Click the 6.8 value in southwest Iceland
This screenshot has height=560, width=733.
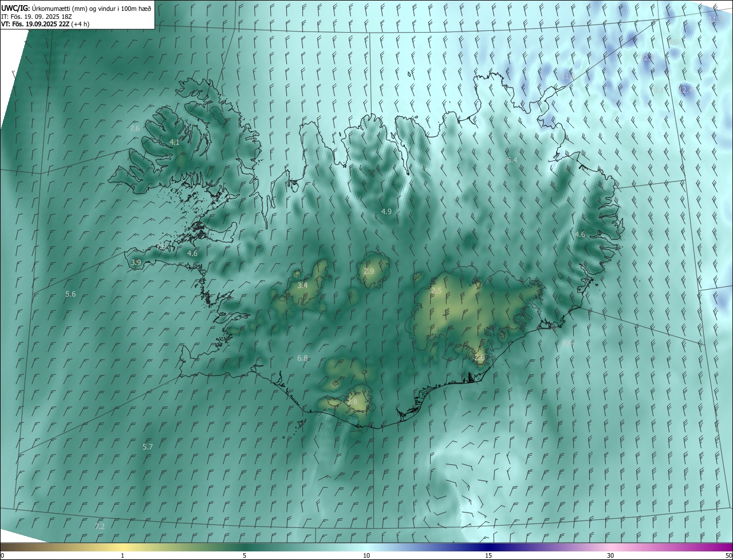pyautogui.click(x=302, y=358)
